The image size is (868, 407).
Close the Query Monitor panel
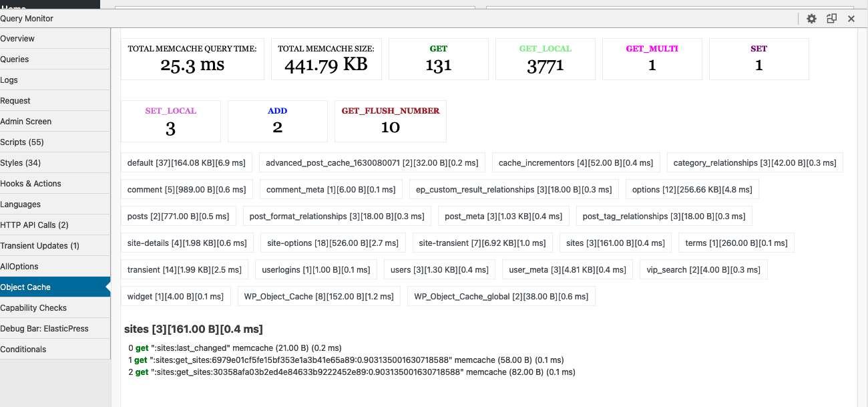851,19
